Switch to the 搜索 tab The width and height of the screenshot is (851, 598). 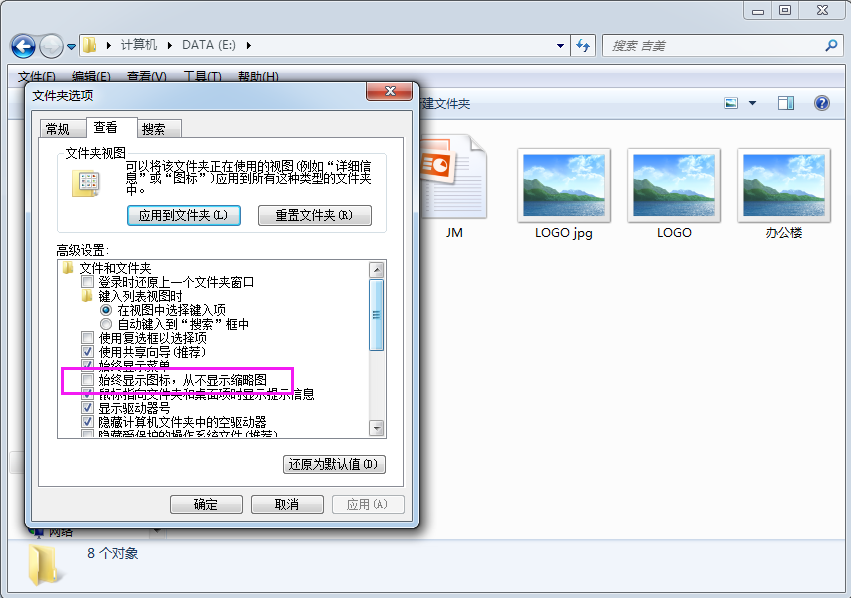click(159, 129)
